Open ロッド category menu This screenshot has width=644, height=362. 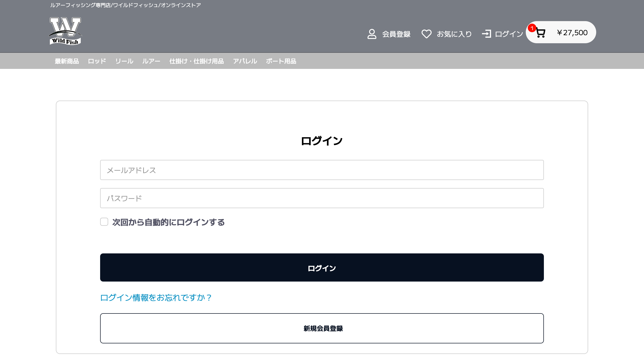click(x=97, y=61)
